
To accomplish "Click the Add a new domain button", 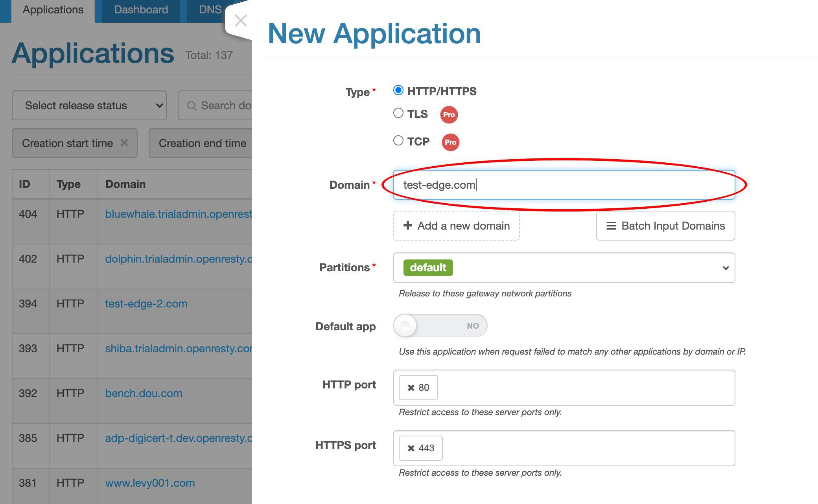I will point(457,225).
